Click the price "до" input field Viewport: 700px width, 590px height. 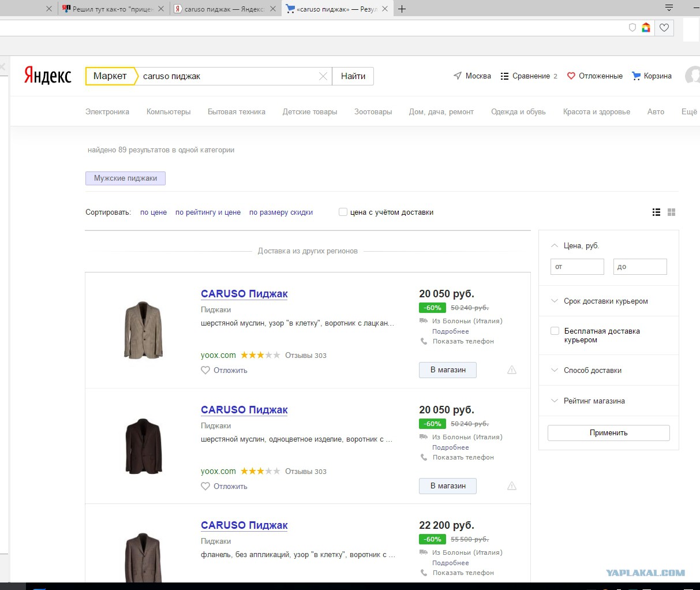[x=640, y=267]
